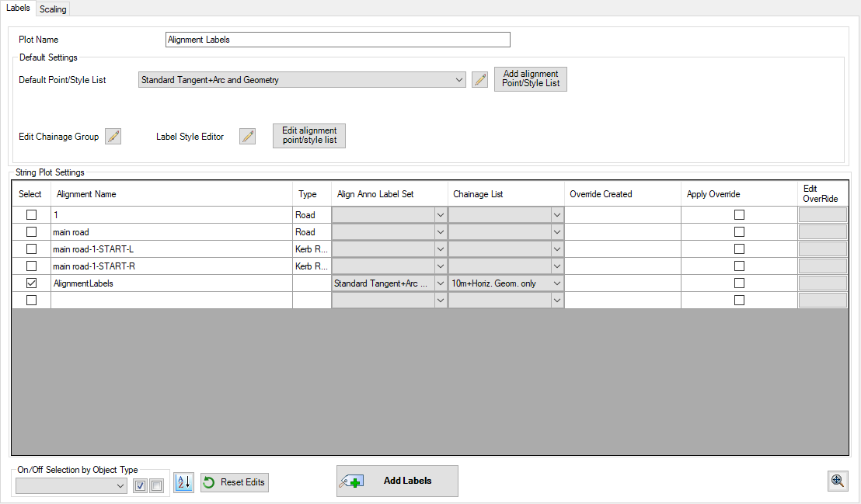Expand the Default Point/Style List dropdown

460,80
